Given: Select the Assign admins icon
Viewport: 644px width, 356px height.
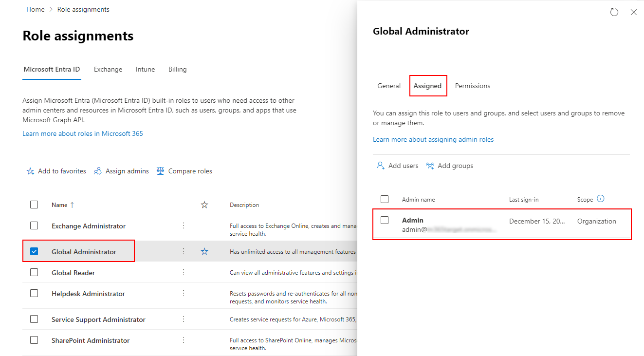Looking at the screenshot, I should [98, 171].
